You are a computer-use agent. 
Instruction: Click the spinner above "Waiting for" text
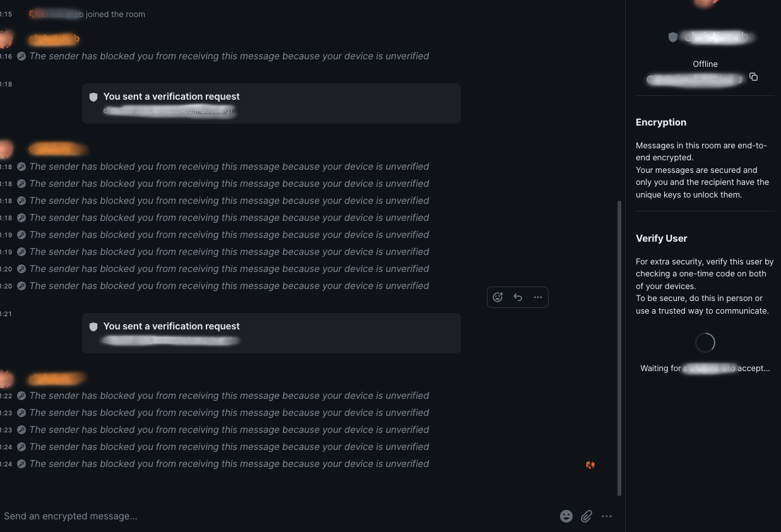click(x=705, y=343)
